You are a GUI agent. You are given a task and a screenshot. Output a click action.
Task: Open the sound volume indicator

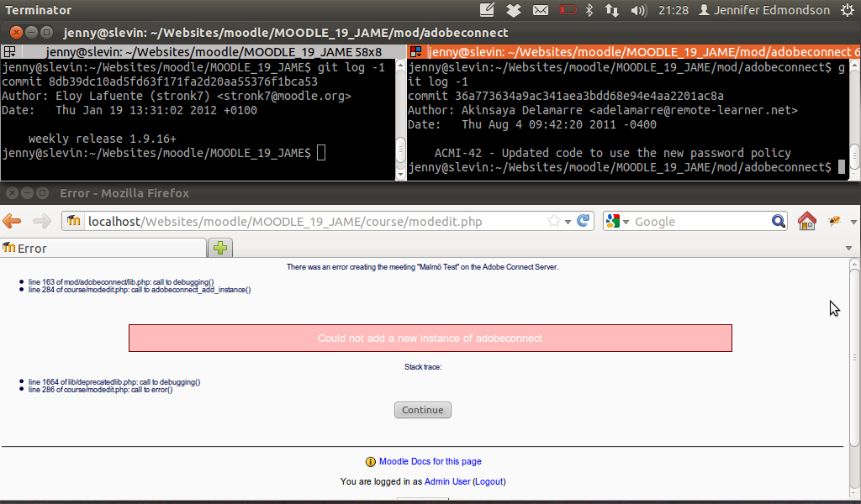(x=639, y=10)
